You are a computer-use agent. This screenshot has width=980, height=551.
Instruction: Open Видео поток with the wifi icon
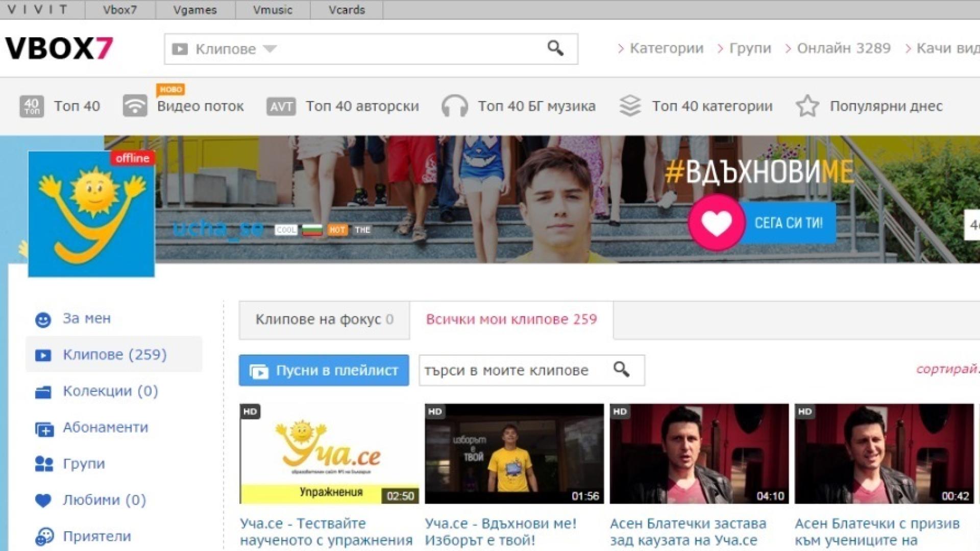[x=134, y=106]
